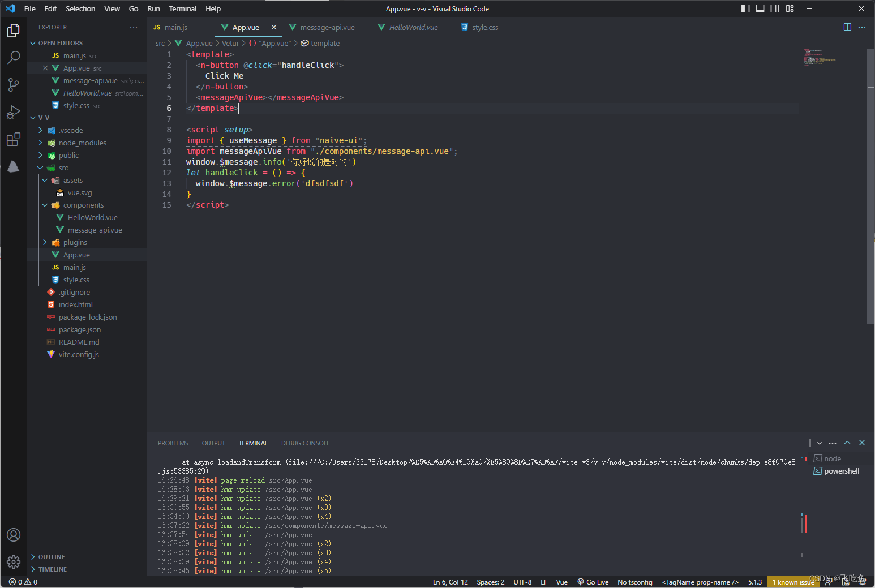Click the No tsconfig status item
This screenshot has width=875, height=588.
point(635,582)
